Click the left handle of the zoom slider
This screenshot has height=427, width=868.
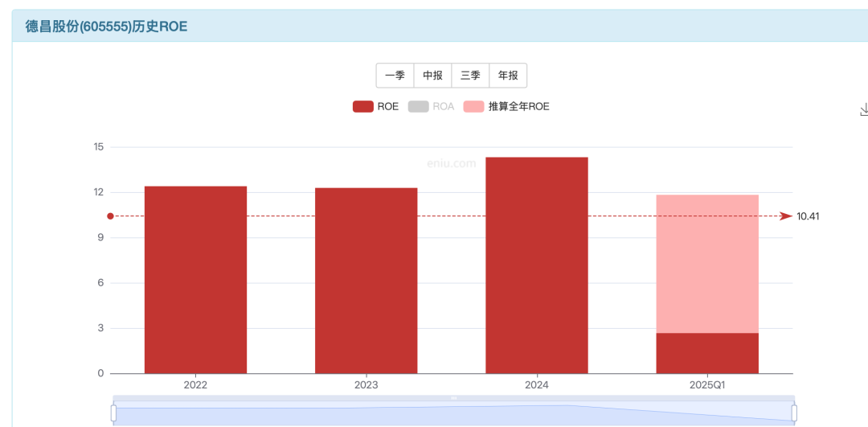pyautogui.click(x=113, y=413)
